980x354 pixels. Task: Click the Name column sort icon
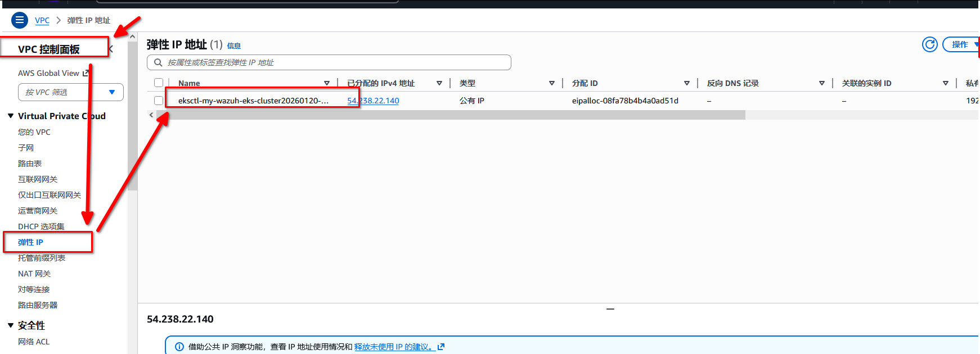pyautogui.click(x=327, y=83)
